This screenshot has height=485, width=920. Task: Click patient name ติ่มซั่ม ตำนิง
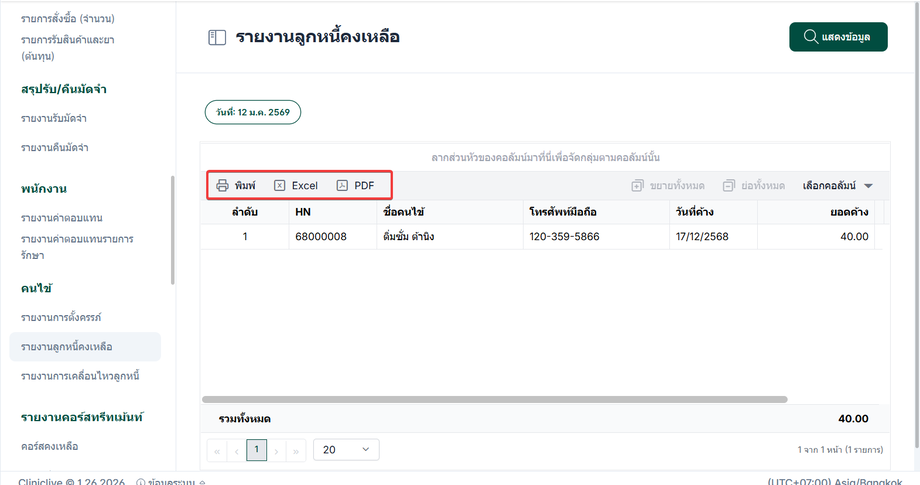pos(408,236)
